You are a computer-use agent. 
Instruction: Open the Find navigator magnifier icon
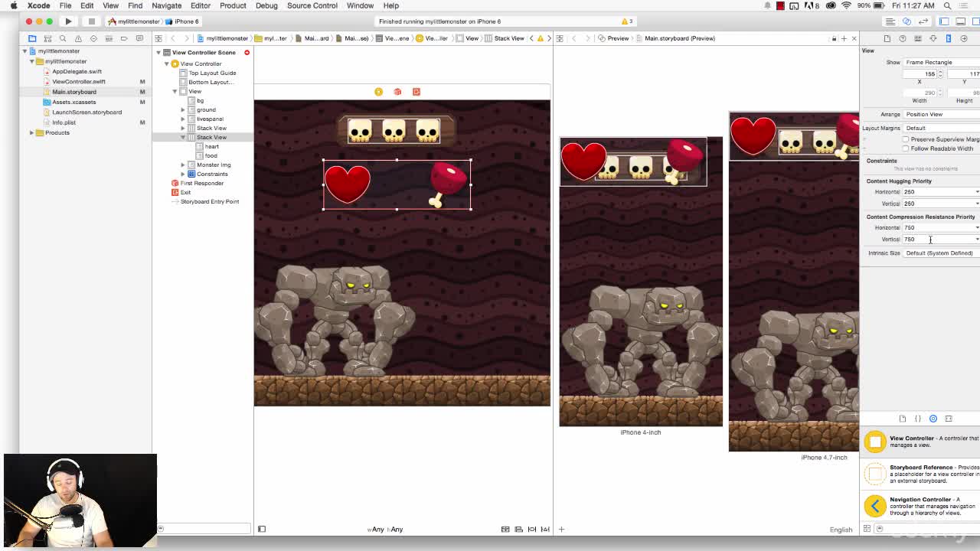click(63, 38)
